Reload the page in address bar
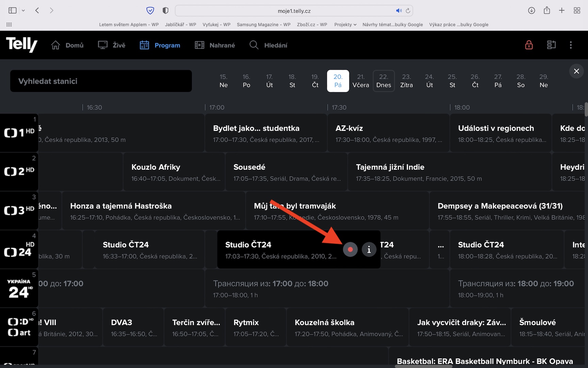The image size is (588, 368). pyautogui.click(x=408, y=11)
